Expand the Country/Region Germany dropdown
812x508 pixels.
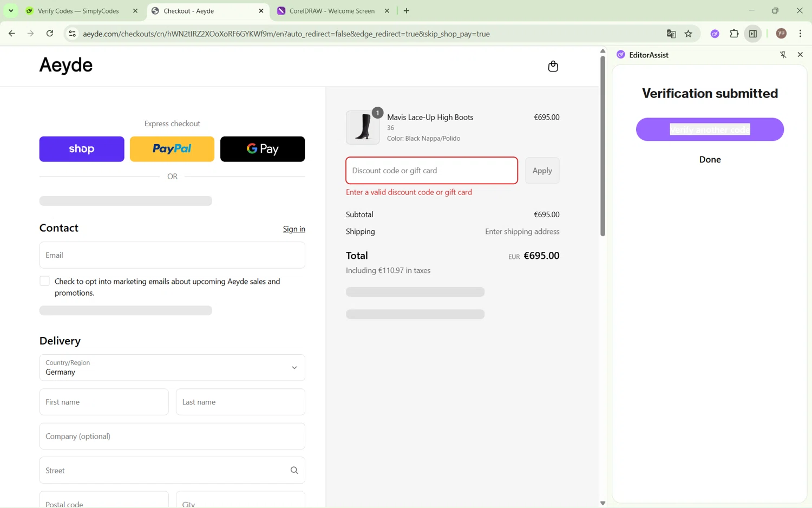pos(172,368)
